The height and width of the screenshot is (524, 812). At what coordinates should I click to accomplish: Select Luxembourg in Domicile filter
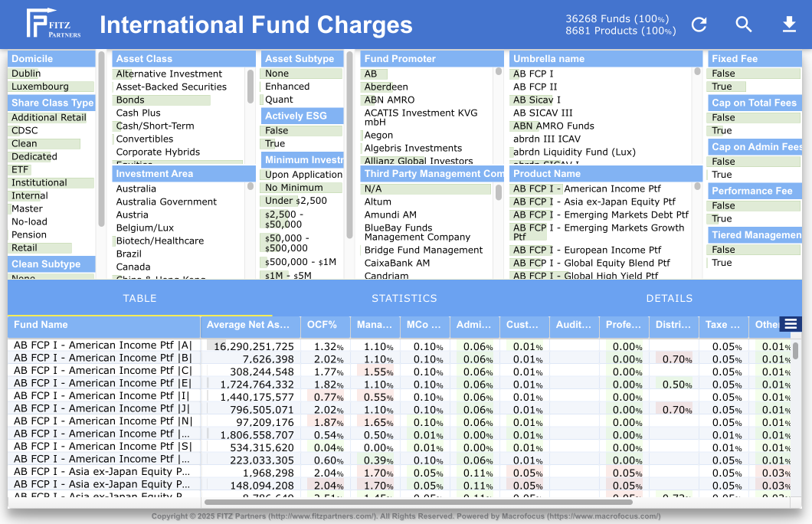[40, 87]
